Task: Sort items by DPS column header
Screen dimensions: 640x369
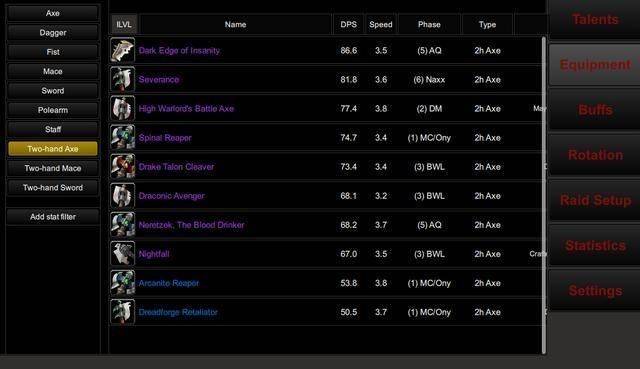Action: (x=349, y=24)
